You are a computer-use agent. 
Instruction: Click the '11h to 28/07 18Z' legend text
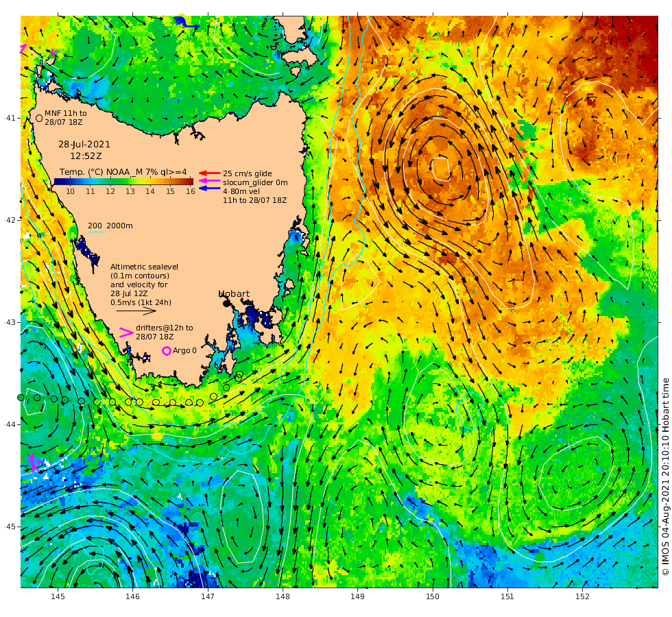click(x=255, y=200)
